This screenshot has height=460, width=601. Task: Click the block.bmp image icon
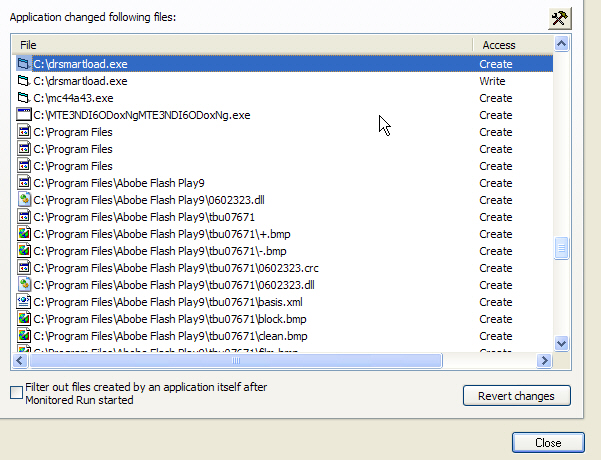pyautogui.click(x=24, y=319)
